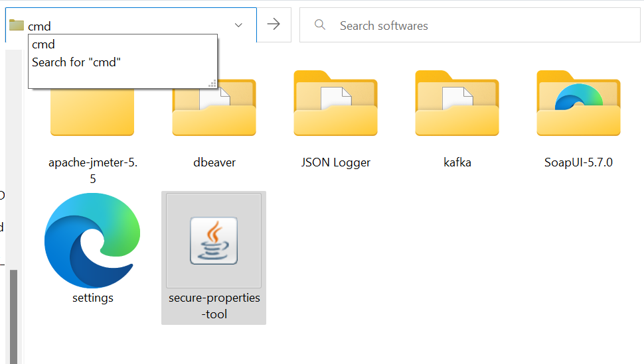This screenshot has height=364, width=644.
Task: Click into the address bar text cmd
Action: pos(39,27)
